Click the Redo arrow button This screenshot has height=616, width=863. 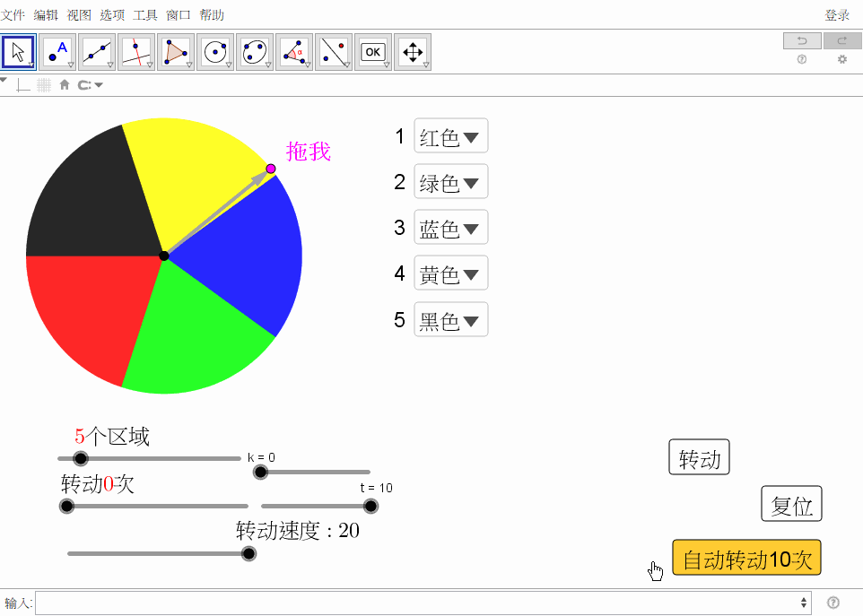pyautogui.click(x=842, y=40)
